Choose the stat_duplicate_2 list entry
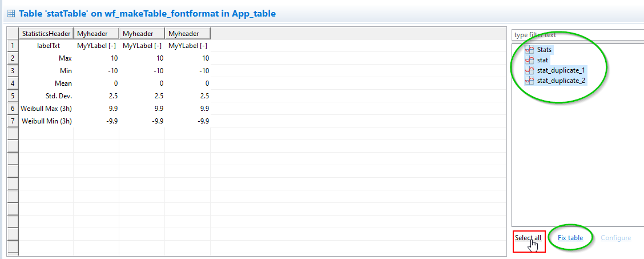 point(561,81)
